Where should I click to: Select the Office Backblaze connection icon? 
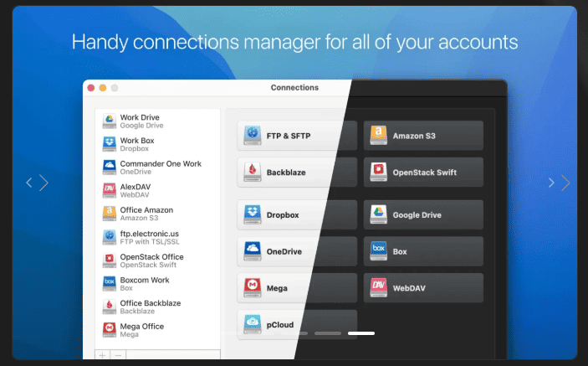[x=109, y=307]
